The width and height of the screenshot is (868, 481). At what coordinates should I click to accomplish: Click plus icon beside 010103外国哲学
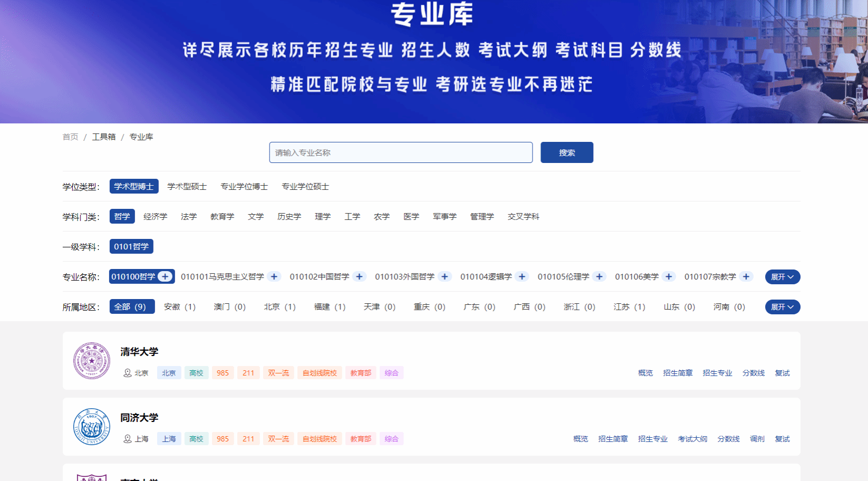[445, 276]
